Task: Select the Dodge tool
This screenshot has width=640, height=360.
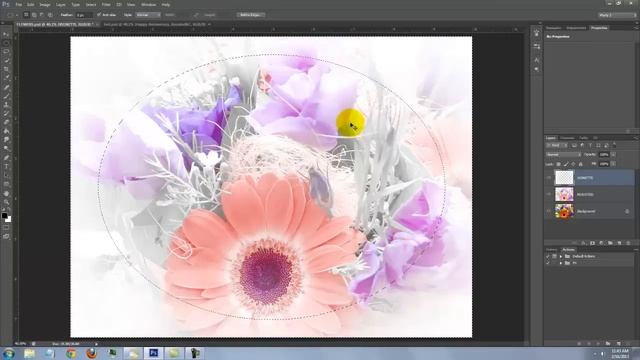Action: coord(6,149)
